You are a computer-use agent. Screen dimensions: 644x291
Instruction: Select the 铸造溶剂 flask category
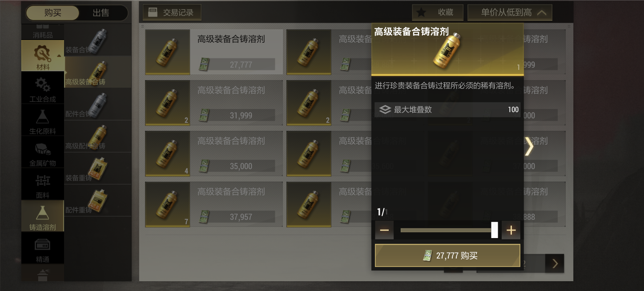point(43,216)
